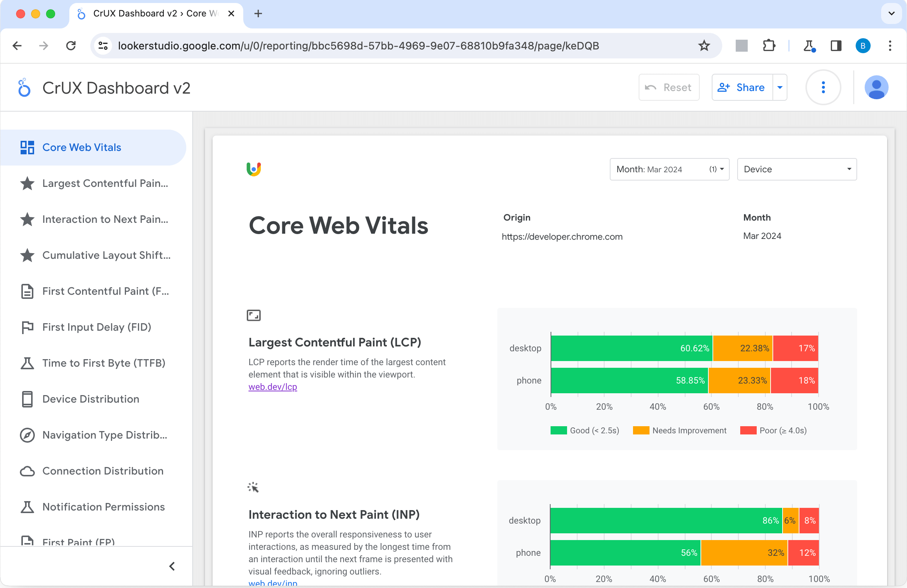Click the Share button

[x=742, y=88]
